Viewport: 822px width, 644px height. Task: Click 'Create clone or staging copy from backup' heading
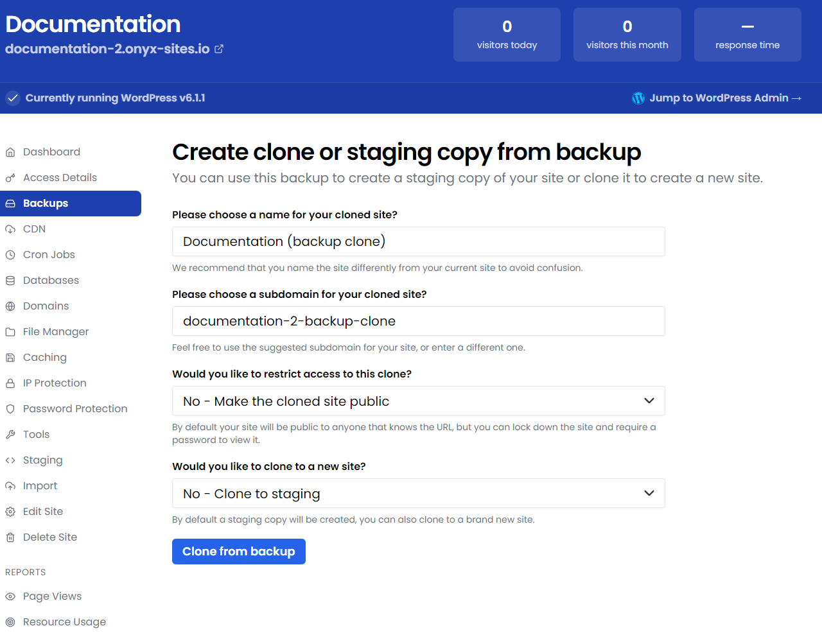point(407,152)
